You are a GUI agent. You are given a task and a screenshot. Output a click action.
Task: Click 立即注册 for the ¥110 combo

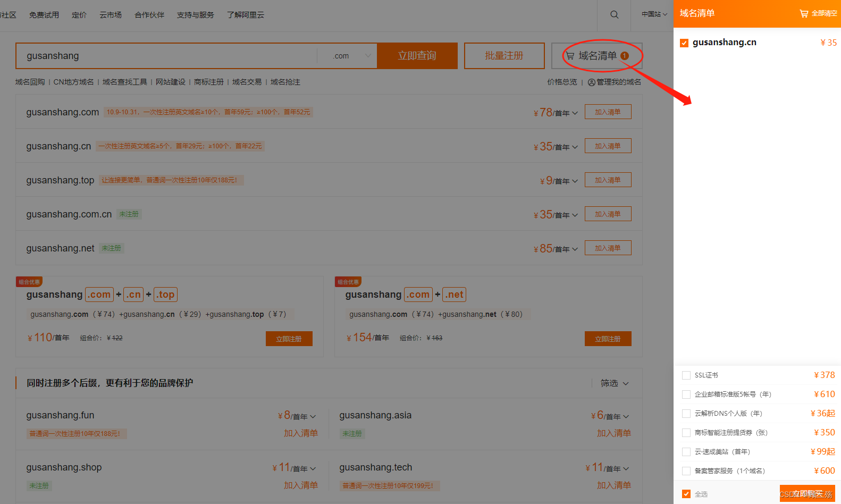[289, 339]
